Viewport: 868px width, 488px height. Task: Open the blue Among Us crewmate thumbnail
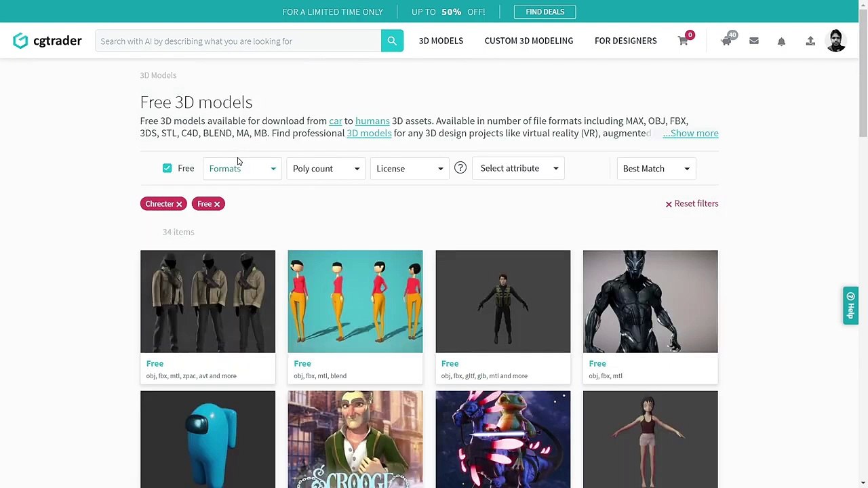coord(208,439)
